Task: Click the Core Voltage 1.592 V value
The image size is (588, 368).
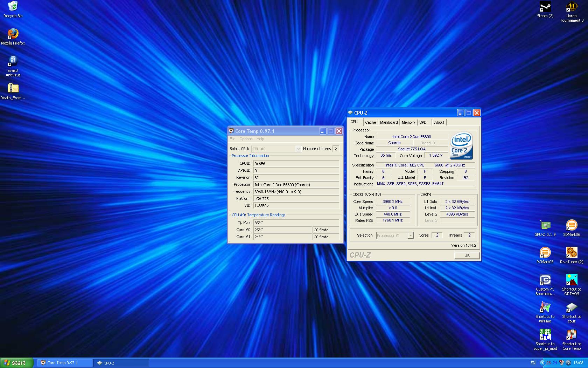Action: 435,155
